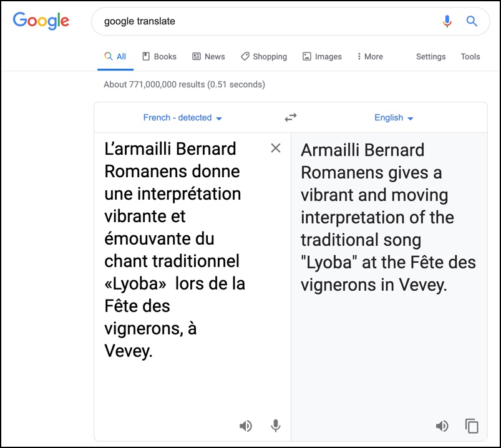Image resolution: width=501 pixels, height=448 pixels.
Task: Switch to the News tab
Action: (208, 56)
